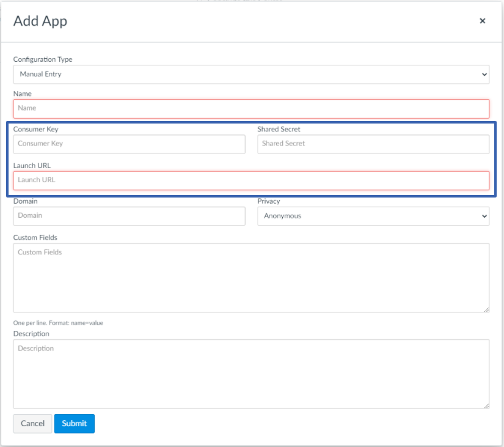Click inside the Custom Fields textarea
The width and height of the screenshot is (504, 447).
coord(251,278)
